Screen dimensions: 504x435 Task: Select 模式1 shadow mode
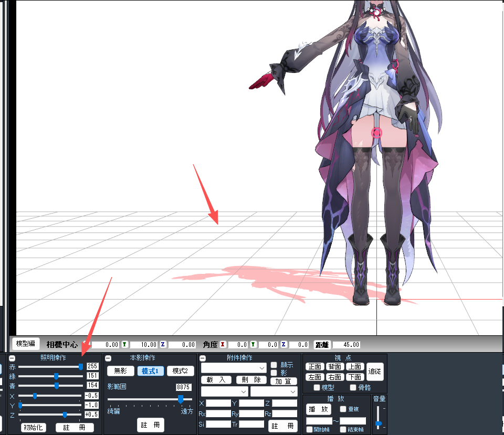151,371
